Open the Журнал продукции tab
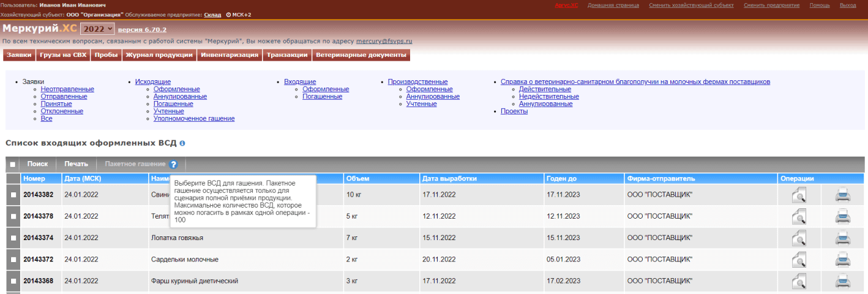 (x=159, y=55)
